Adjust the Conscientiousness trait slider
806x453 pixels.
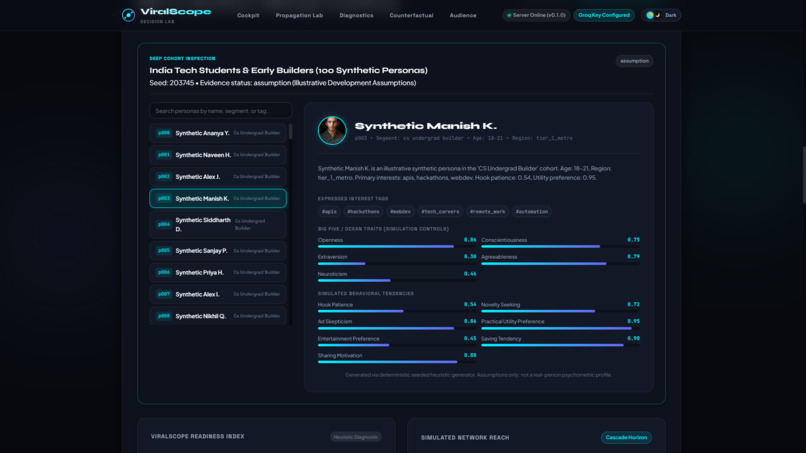pos(560,247)
